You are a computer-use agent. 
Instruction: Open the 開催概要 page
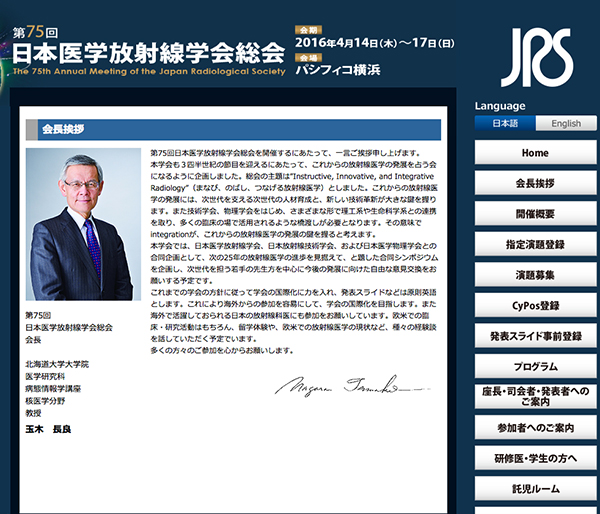tap(535, 214)
